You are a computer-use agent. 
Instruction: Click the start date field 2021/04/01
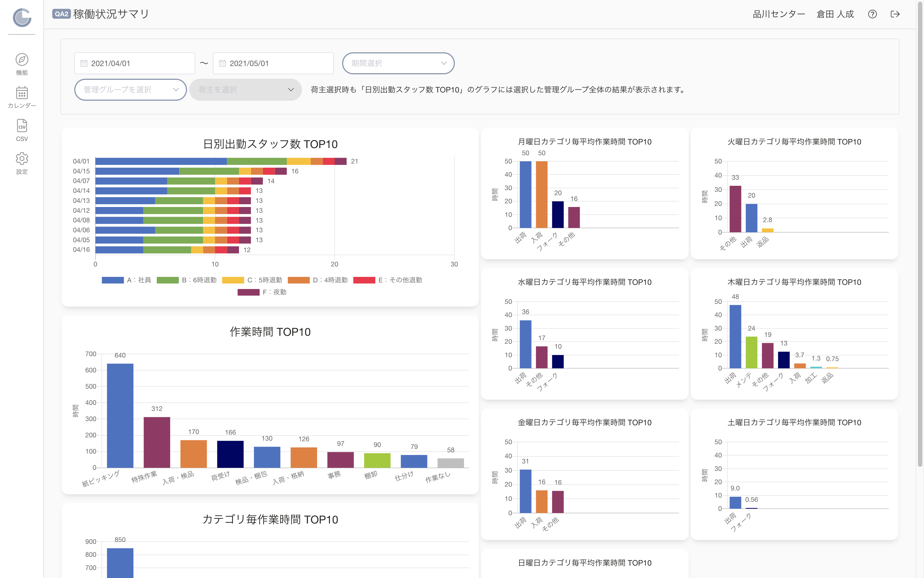click(134, 64)
